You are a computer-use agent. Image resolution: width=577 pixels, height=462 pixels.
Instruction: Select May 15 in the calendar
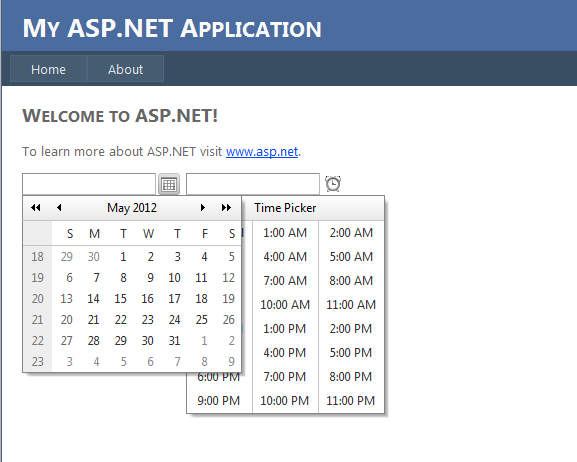(x=121, y=299)
